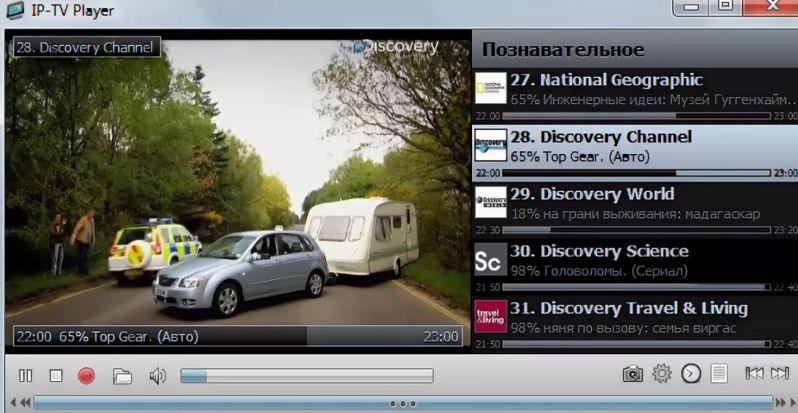Select 28. Discovery Channel in list
The height and width of the screenshot is (413, 798).
pos(635,153)
